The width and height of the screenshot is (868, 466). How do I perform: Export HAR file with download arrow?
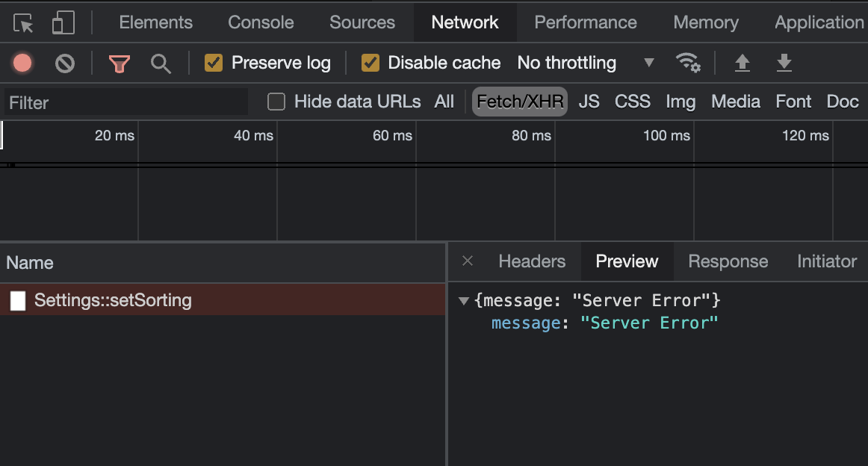click(784, 63)
